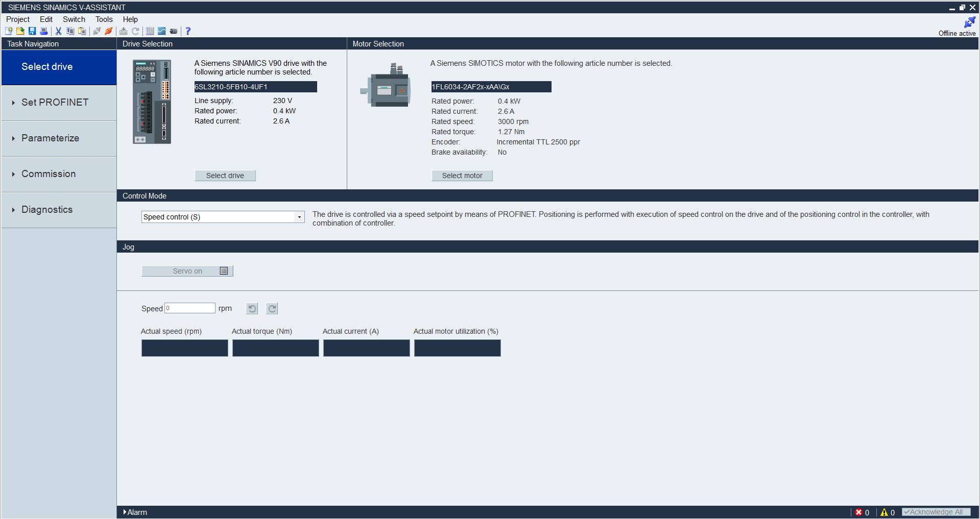Click the jog clockwise rotation button

(x=272, y=308)
